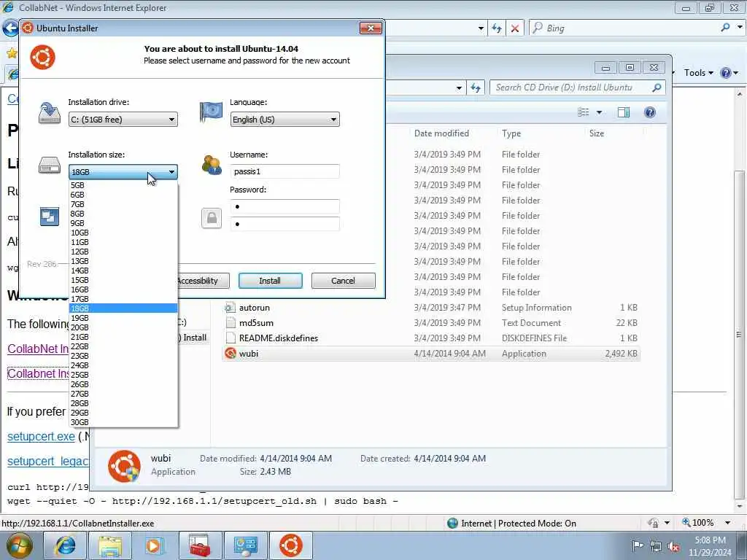
Task: Click the large wubi icon in details pane
Action: [124, 466]
